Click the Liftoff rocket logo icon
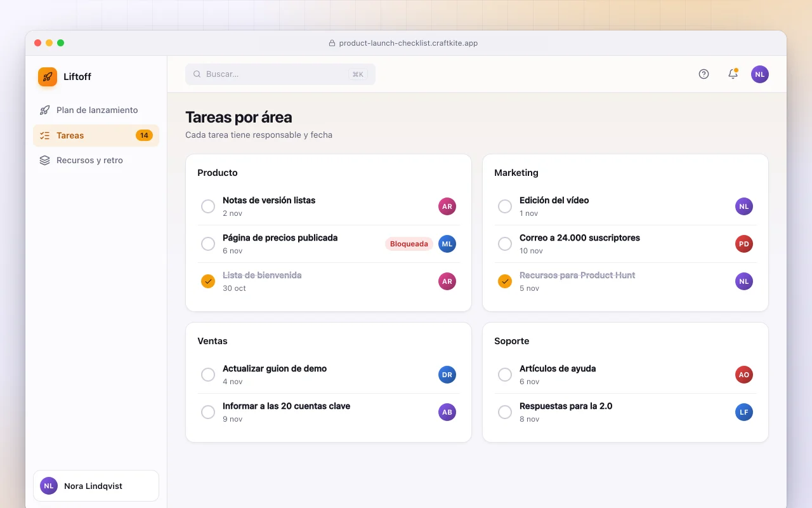 (x=48, y=77)
